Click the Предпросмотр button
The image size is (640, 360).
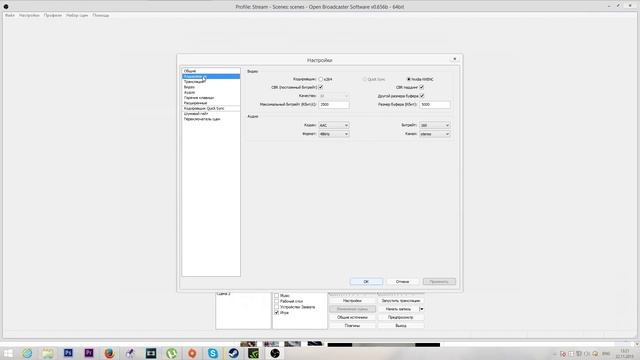[401, 317]
